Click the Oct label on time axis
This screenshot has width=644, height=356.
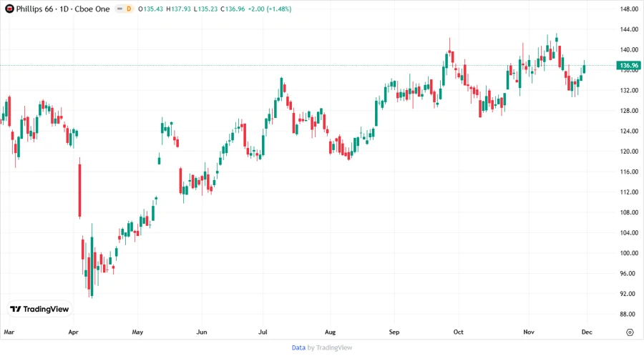(x=459, y=332)
